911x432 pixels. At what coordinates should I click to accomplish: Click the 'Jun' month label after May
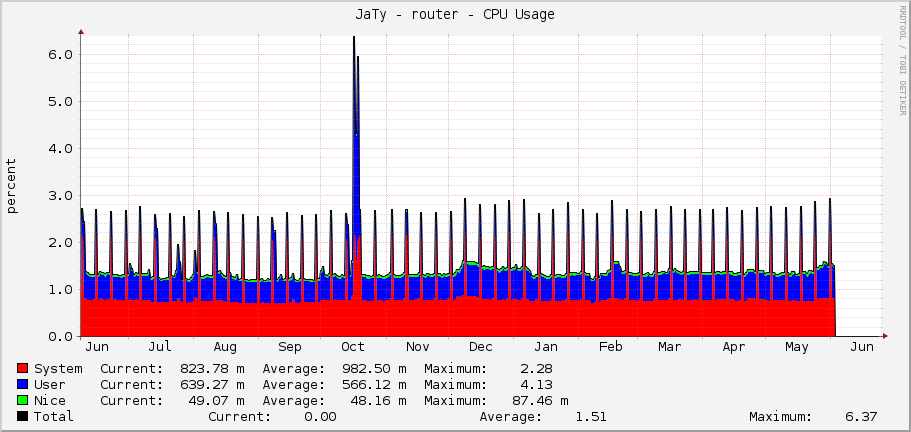point(862,347)
